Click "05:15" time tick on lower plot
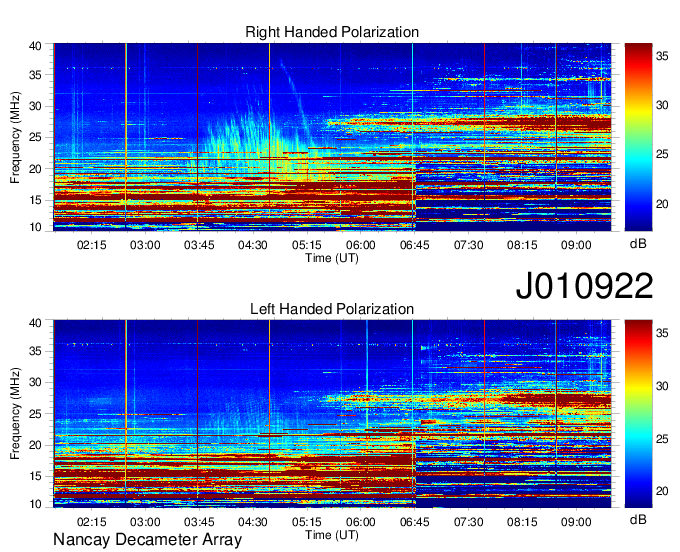 (x=307, y=522)
